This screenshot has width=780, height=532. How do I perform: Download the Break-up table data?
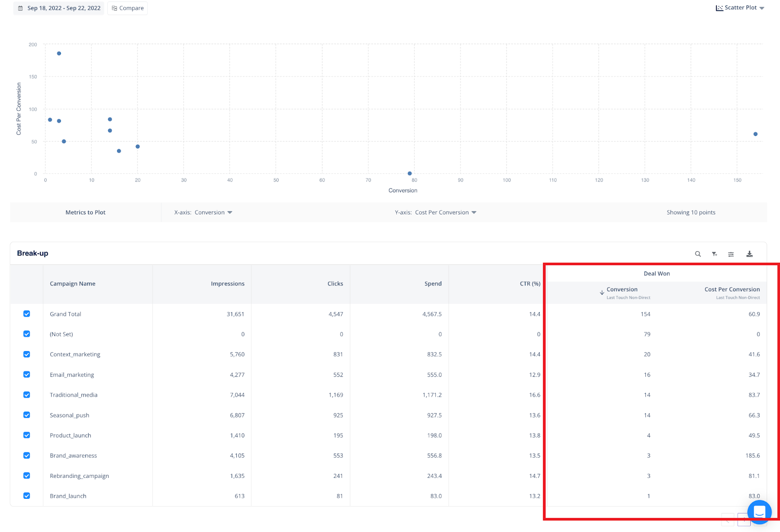click(749, 254)
